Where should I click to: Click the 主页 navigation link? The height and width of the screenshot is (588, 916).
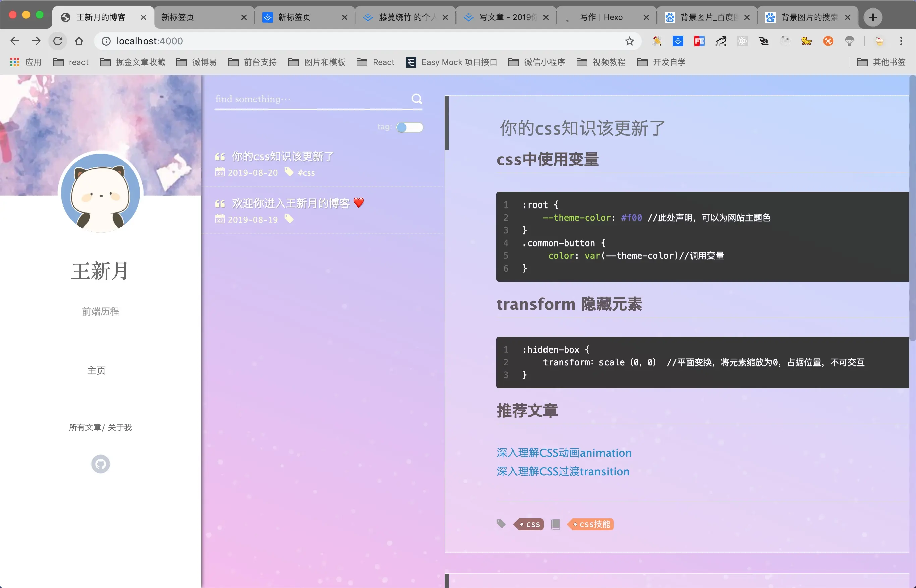pyautogui.click(x=96, y=370)
